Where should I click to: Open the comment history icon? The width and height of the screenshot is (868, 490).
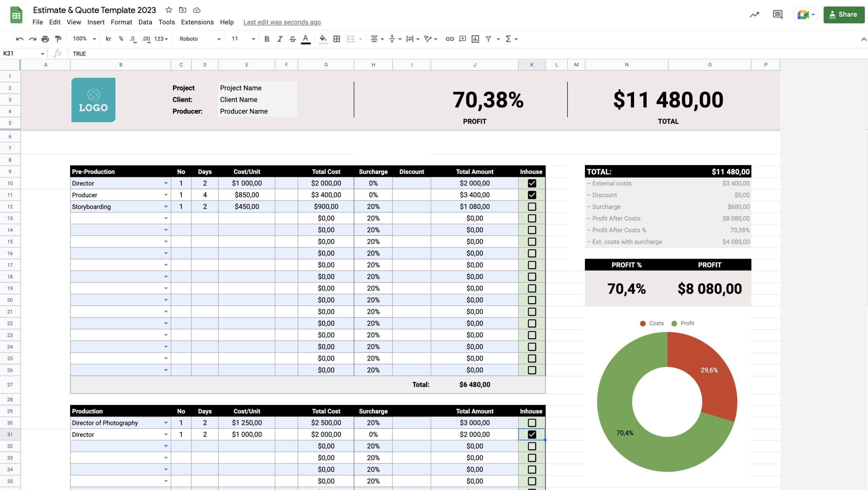tap(777, 15)
